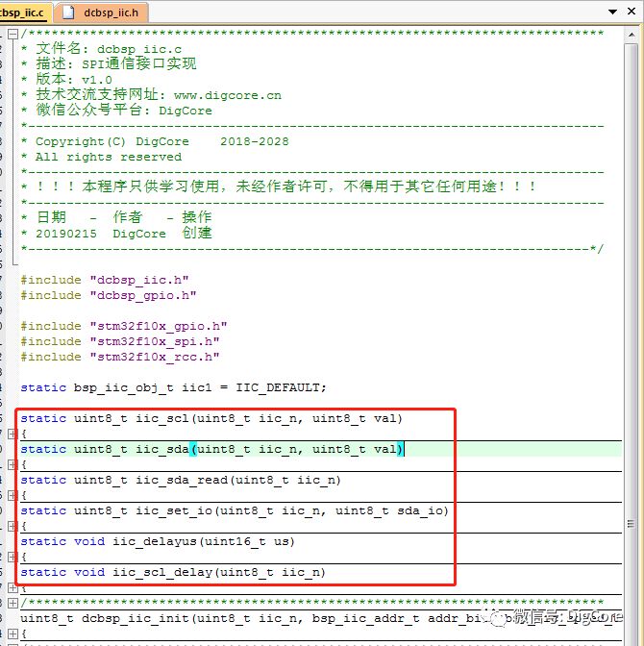The height and width of the screenshot is (646, 644).
Task: Close the active editor tab with X
Action: tap(632, 12)
